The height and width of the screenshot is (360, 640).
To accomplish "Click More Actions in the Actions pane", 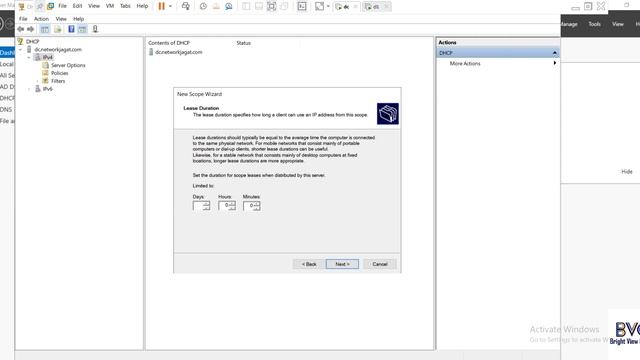I will pos(465,64).
